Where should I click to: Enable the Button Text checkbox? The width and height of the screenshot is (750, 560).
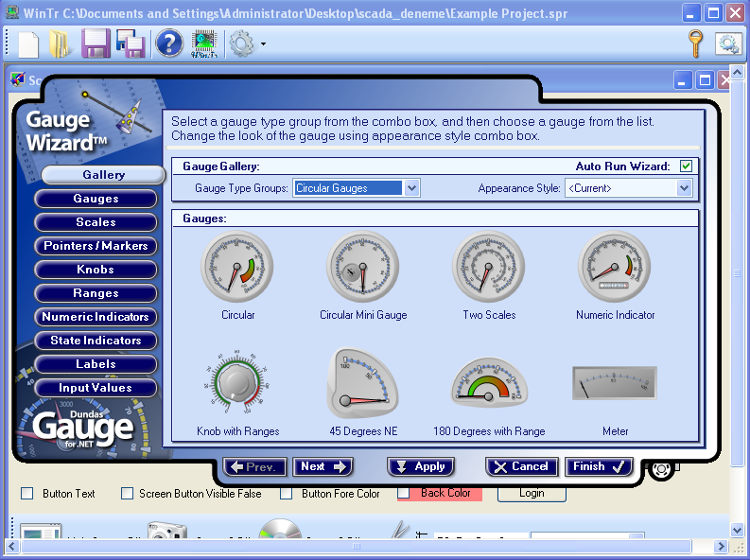click(x=27, y=494)
